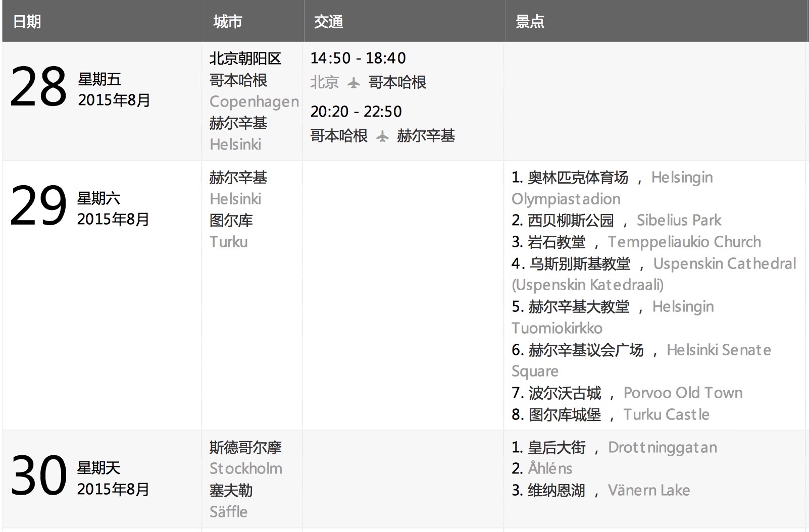Open attraction 波尔沃古城
This screenshot has width=809, height=532.
(x=565, y=393)
